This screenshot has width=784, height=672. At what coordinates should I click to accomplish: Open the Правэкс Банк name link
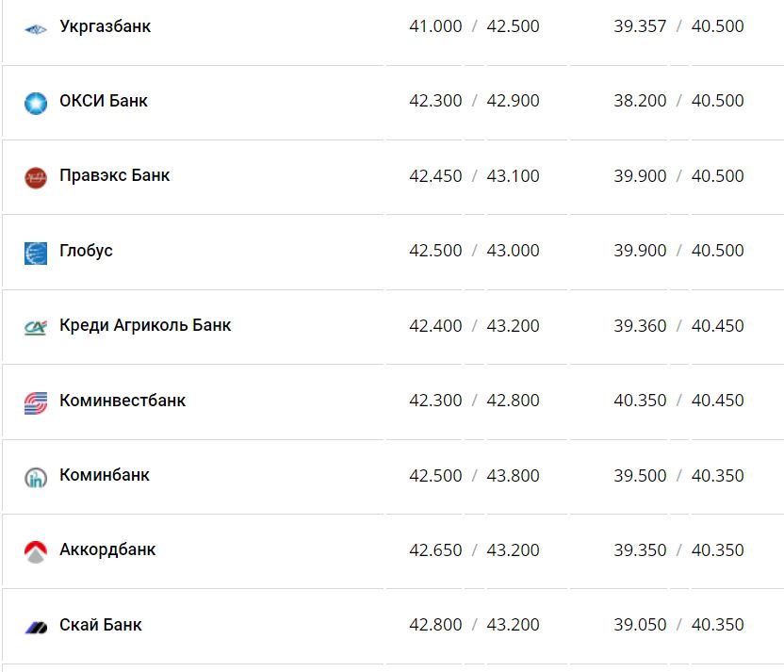point(114,175)
